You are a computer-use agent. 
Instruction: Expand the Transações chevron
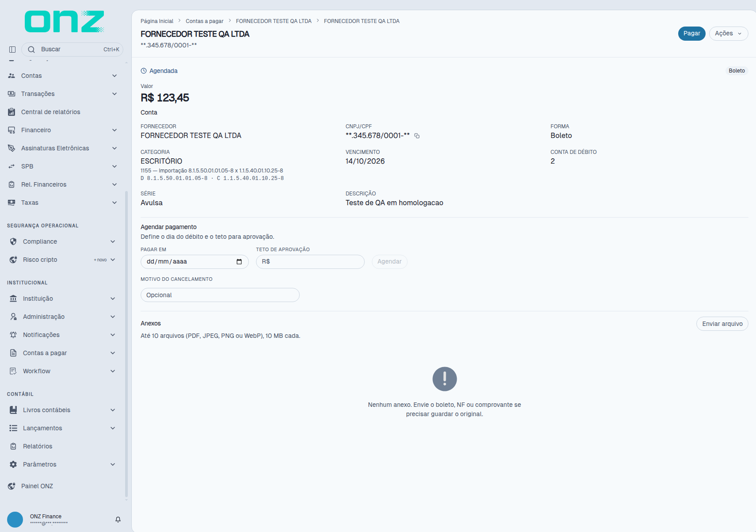[x=115, y=94]
